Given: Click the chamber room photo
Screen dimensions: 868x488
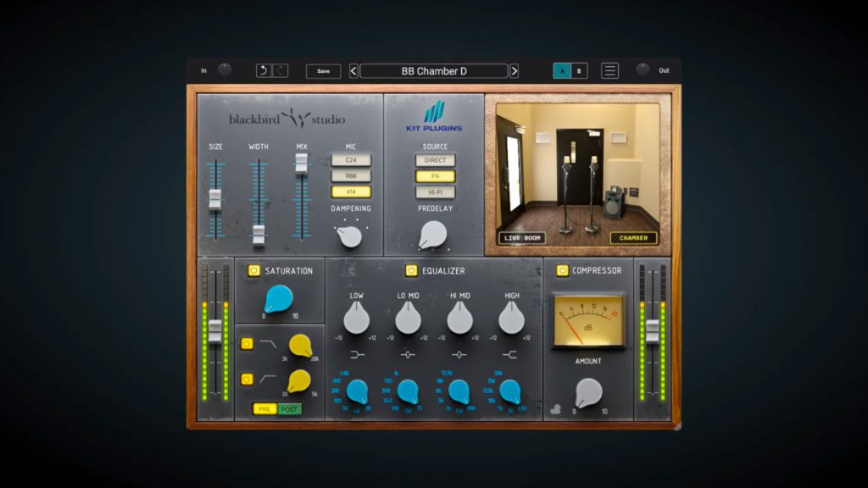Looking at the screenshot, I should [x=578, y=175].
